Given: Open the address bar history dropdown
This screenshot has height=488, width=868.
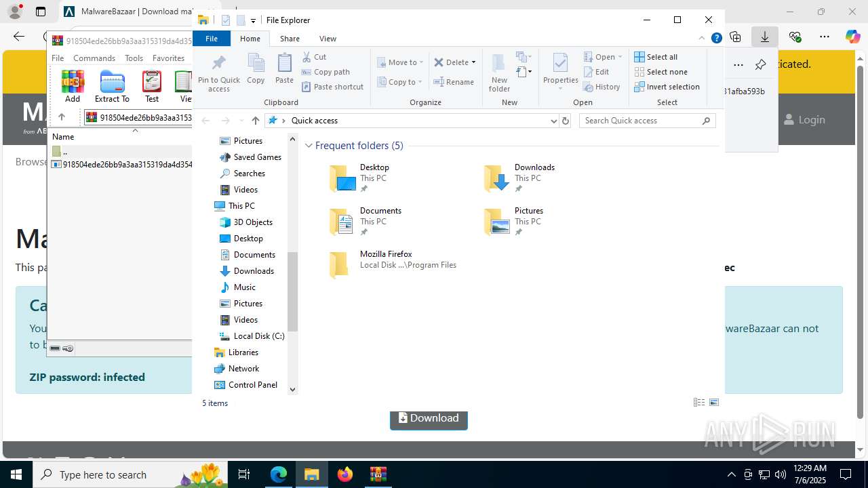Looking at the screenshot, I should click(554, 121).
